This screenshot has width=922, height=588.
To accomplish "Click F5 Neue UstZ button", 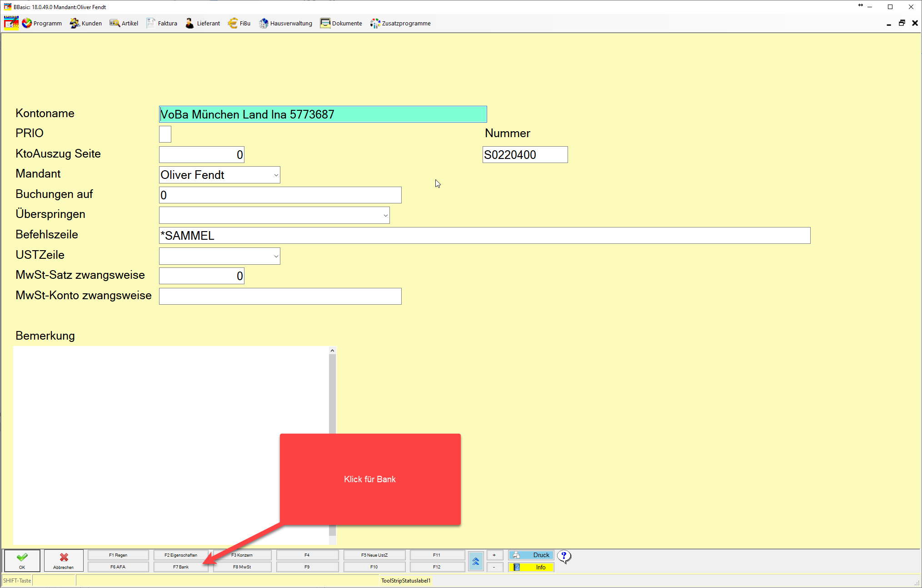I will (x=374, y=555).
